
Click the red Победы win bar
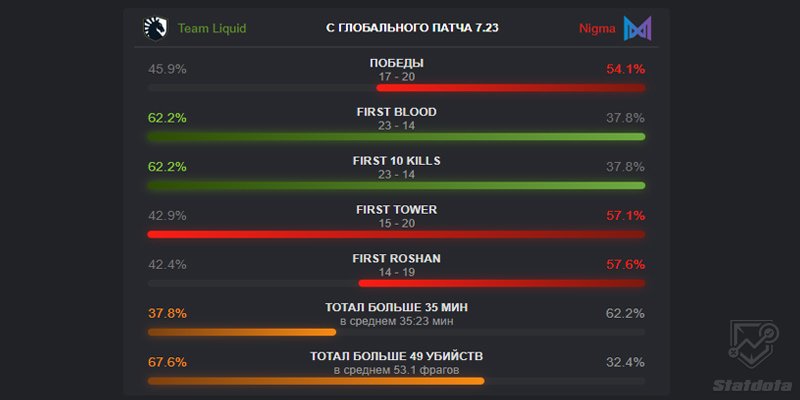tap(511, 88)
